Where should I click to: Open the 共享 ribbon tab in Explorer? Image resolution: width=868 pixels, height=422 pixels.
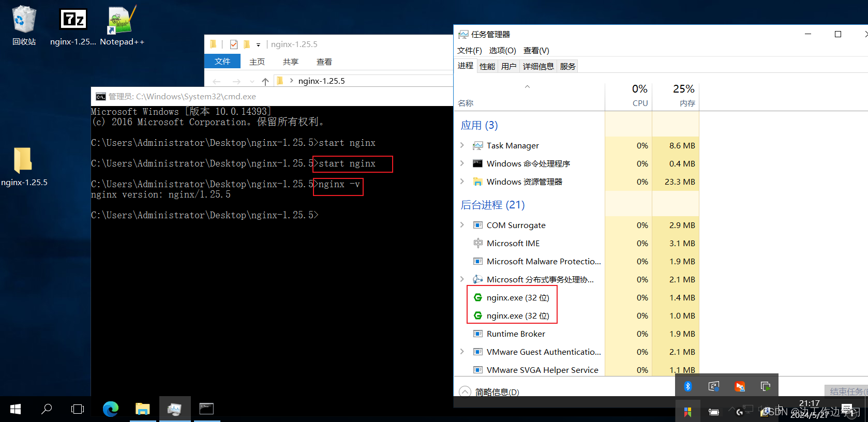click(x=291, y=62)
